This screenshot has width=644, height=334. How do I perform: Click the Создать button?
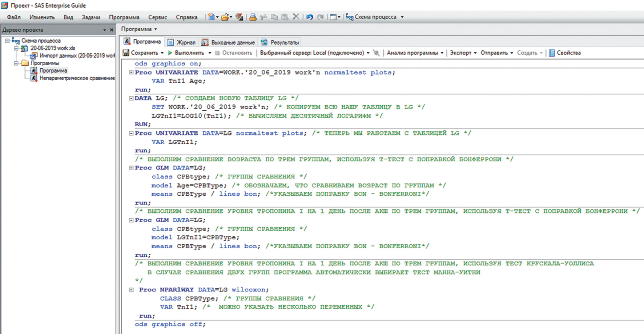click(x=530, y=53)
